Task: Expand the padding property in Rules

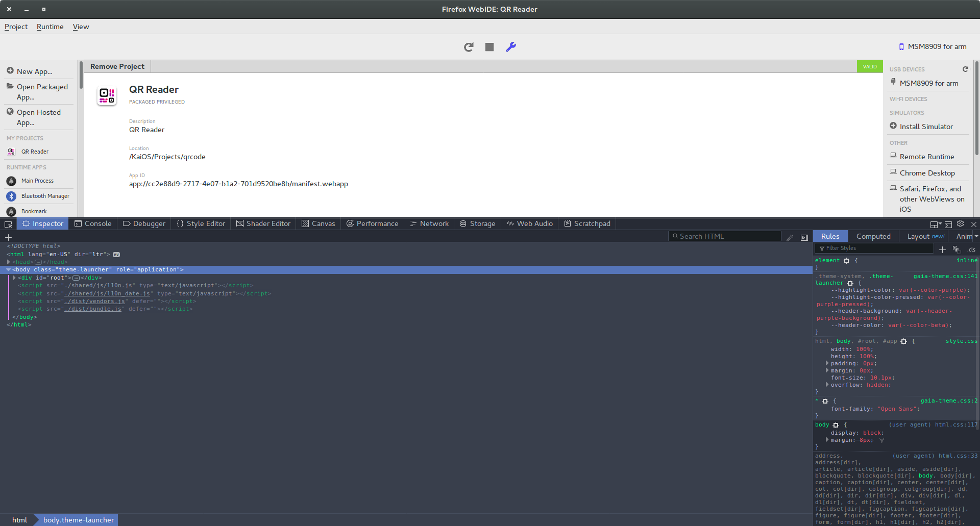Action: [827, 363]
